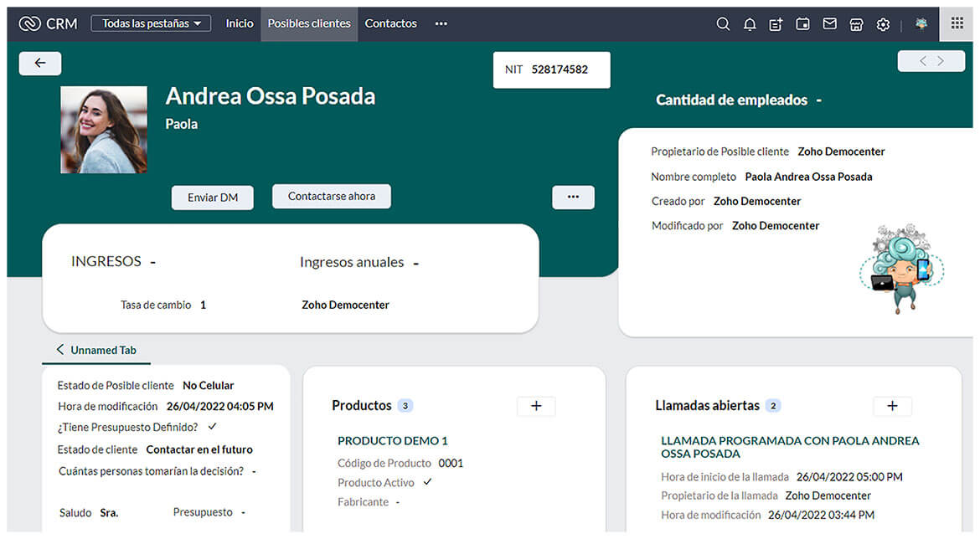The image size is (980, 539).
Task: Open the more tabs ellipsis in navbar
Action: click(x=441, y=23)
